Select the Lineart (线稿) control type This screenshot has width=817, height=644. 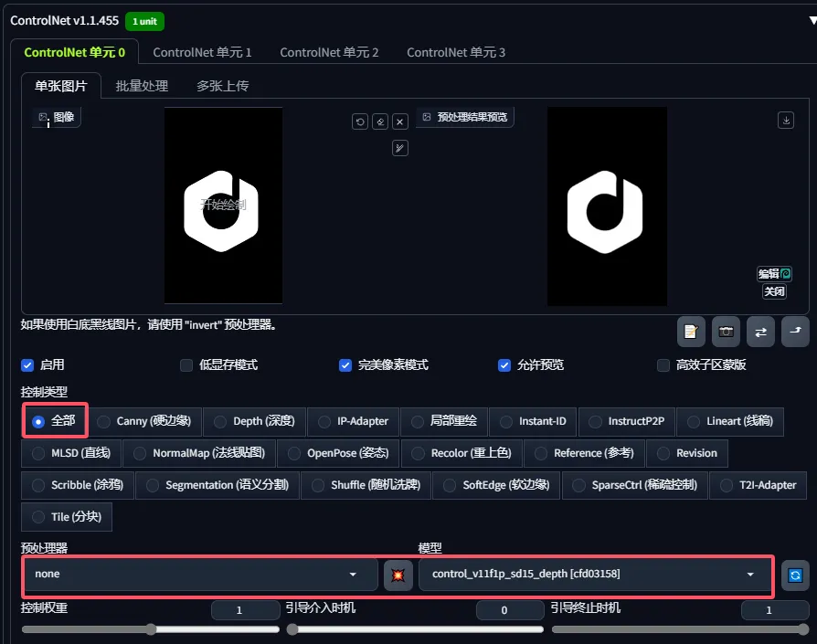point(730,421)
